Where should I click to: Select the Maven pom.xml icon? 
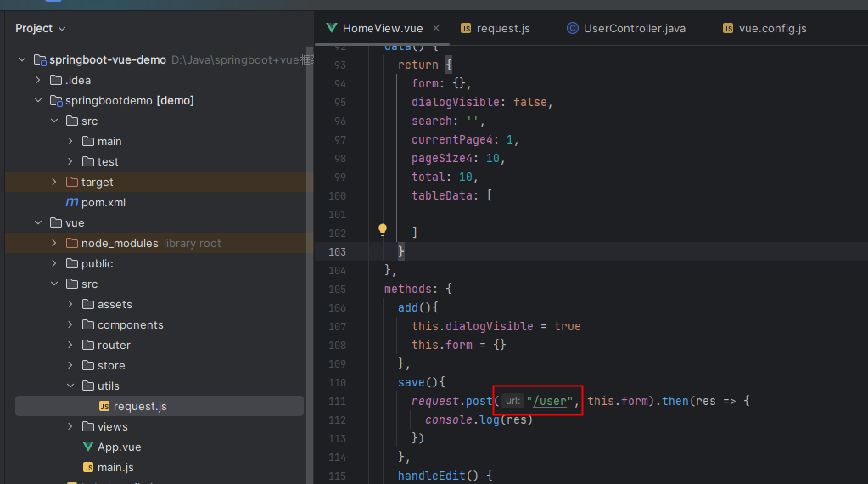click(72, 202)
